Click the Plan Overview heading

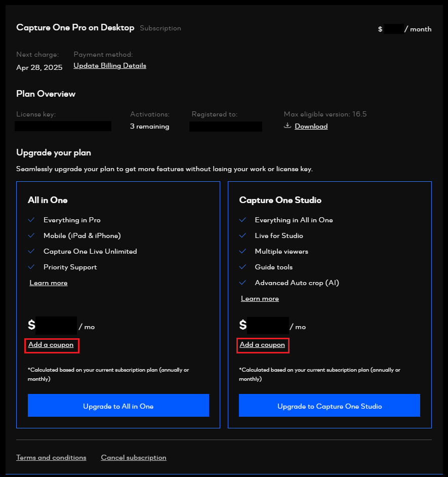pos(46,94)
